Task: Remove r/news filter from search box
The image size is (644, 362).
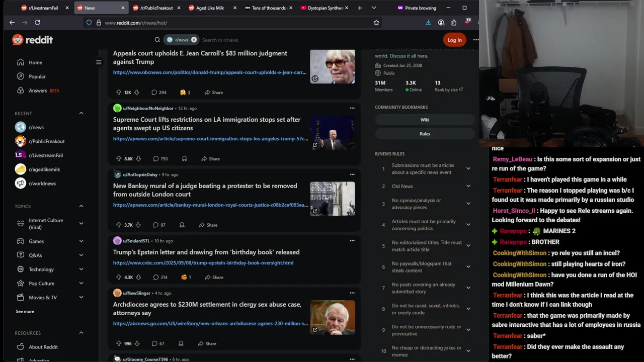Action: (x=194, y=40)
